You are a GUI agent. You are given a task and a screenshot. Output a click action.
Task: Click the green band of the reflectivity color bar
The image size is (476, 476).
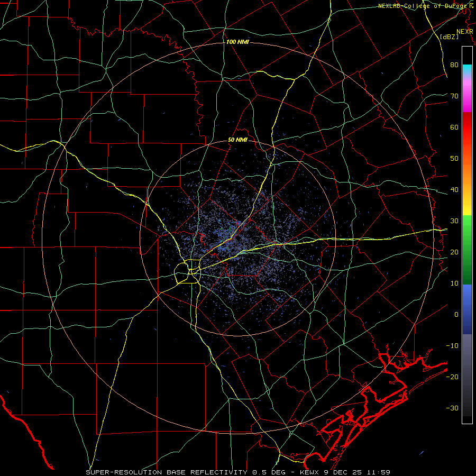[467, 251]
